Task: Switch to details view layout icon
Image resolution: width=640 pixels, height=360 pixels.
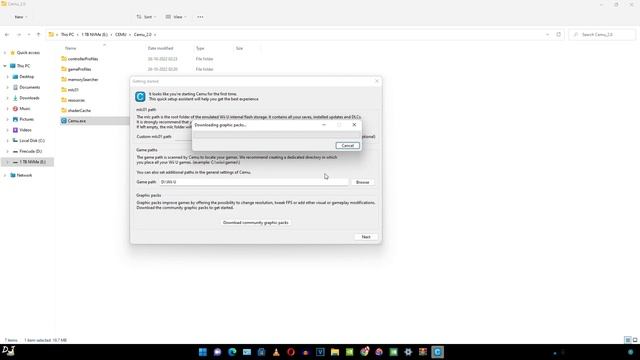Action: click(628, 340)
